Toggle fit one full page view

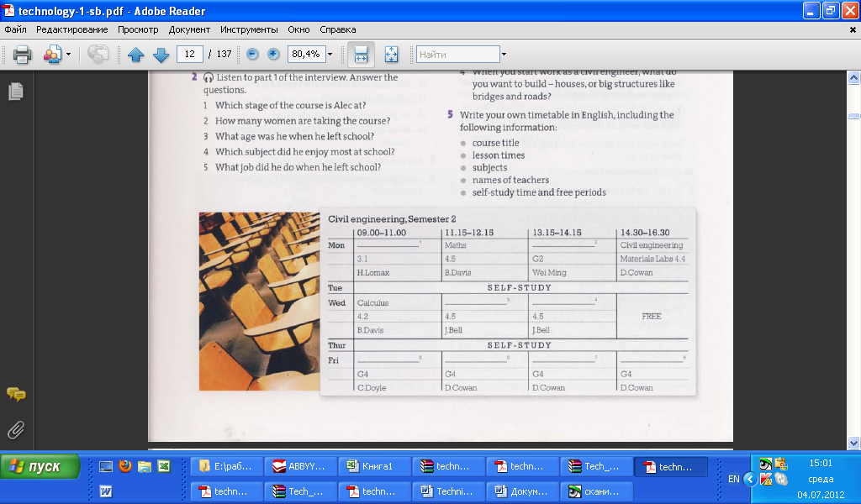tap(391, 55)
